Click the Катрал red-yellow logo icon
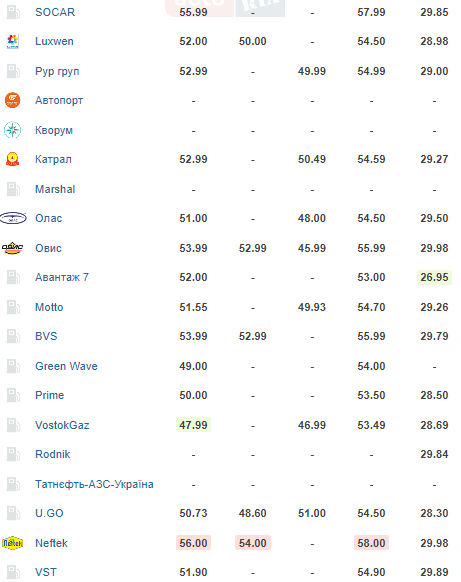Viewport: 461px width, 582px height. point(13,159)
